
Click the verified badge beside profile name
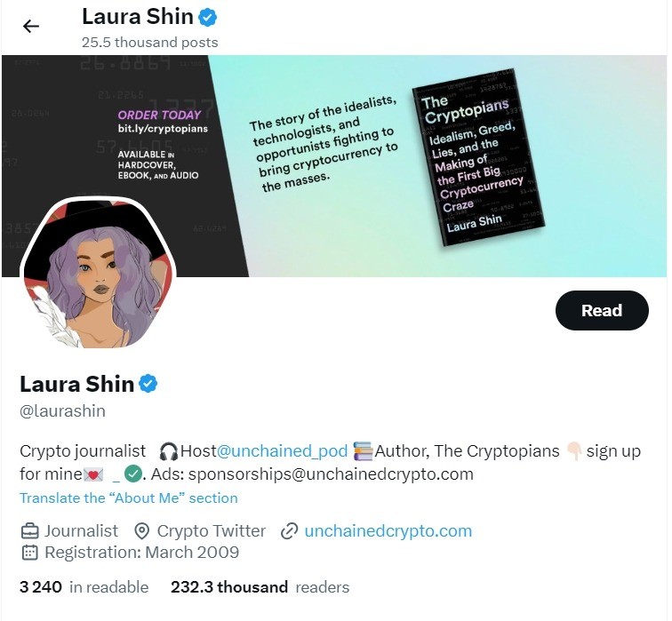[x=148, y=383]
